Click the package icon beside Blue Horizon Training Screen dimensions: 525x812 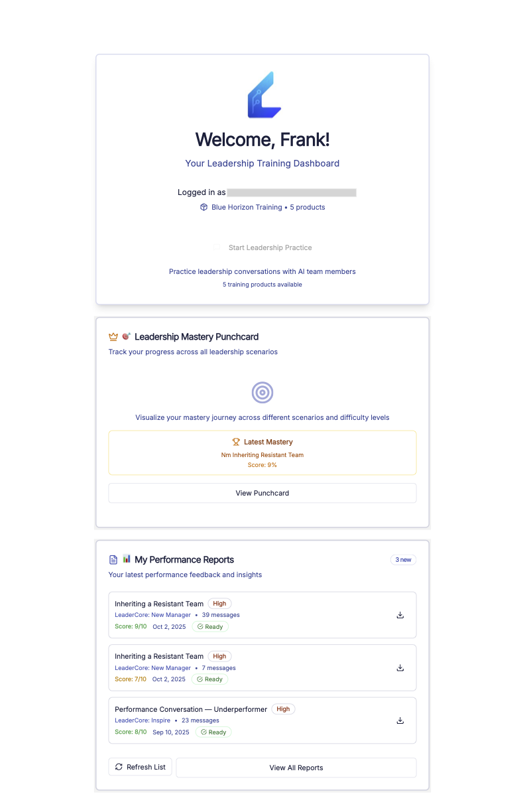tap(204, 207)
